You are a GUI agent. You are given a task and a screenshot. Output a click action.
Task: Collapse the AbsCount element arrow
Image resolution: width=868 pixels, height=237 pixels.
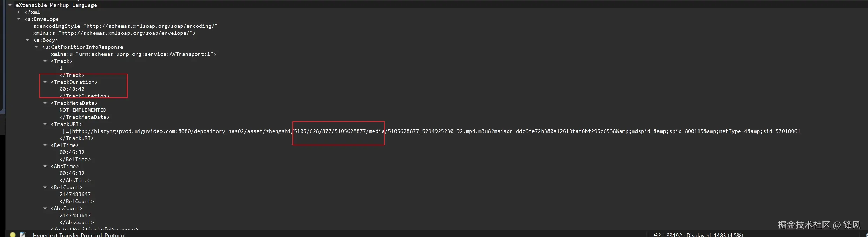pos(45,208)
